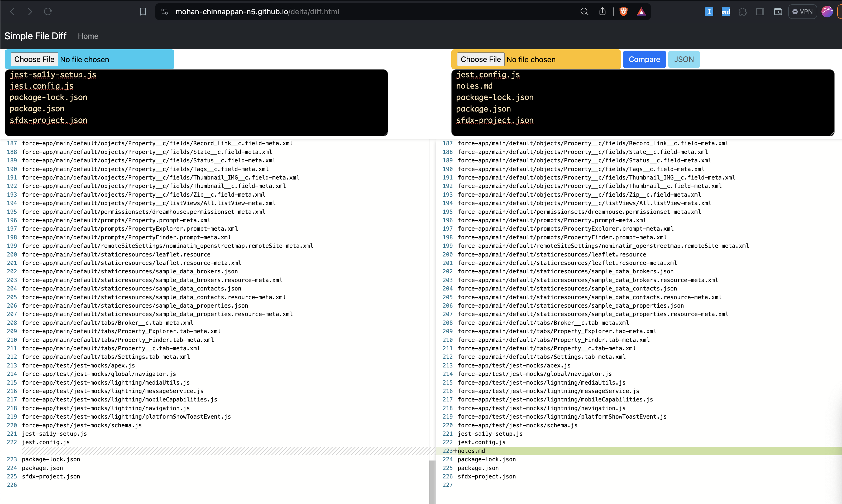Click left line 192 Thumbnail__c.field-meta.xml
This screenshot has width=842, height=504.
[154, 186]
